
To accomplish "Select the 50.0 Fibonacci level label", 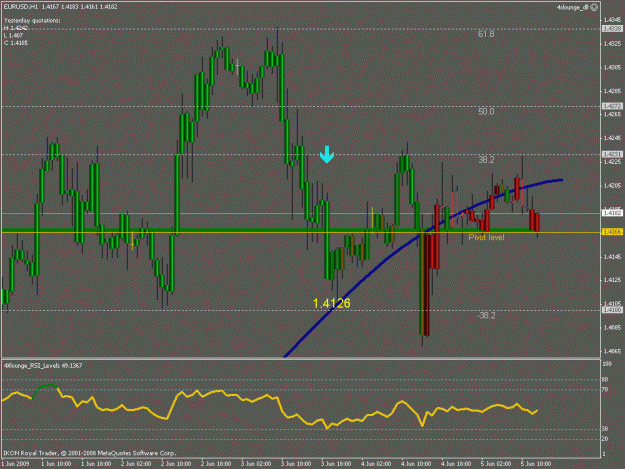I will pos(486,112).
